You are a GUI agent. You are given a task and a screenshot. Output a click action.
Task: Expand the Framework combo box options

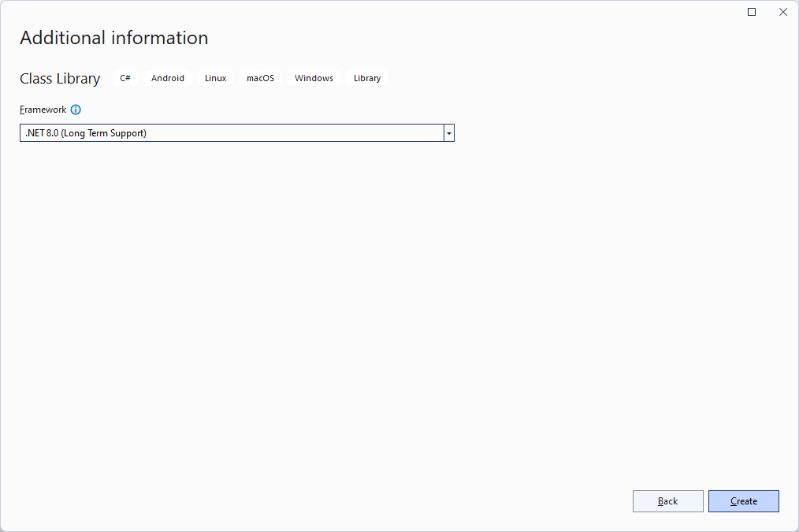(448, 132)
